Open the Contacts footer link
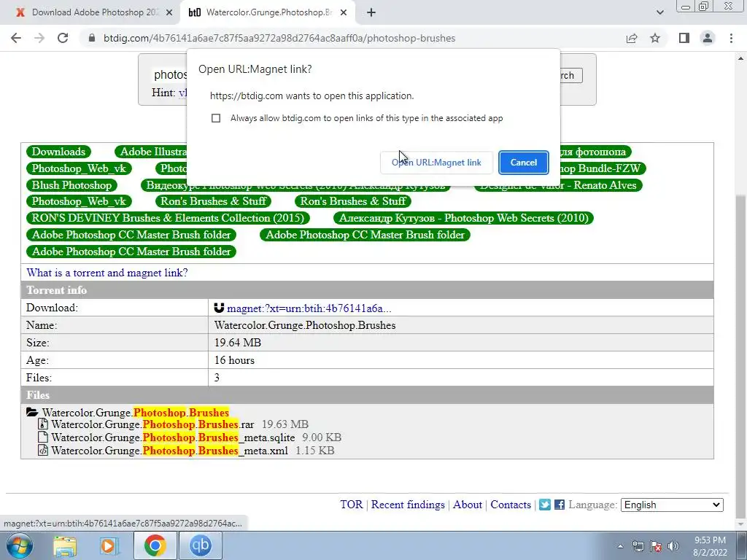This screenshot has width=747, height=560. click(x=511, y=505)
